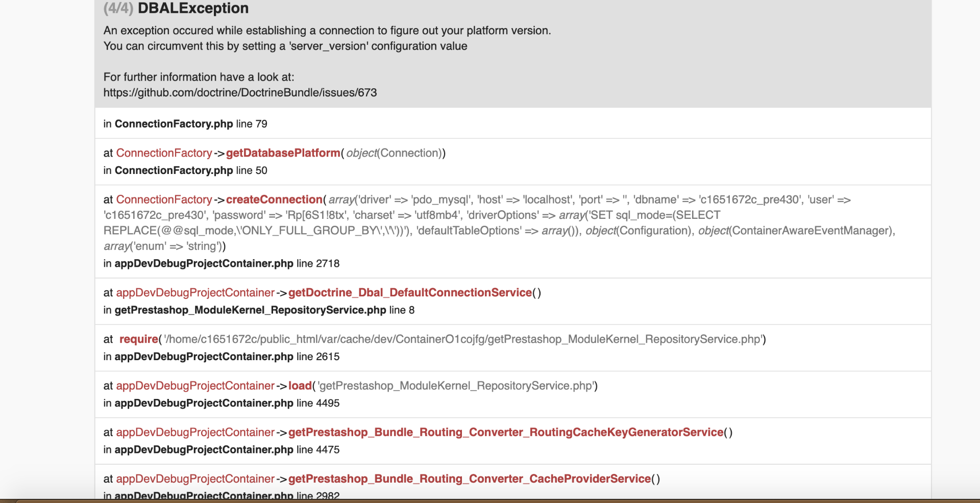Click ConnectionFactory.php line 50 text

(185, 170)
